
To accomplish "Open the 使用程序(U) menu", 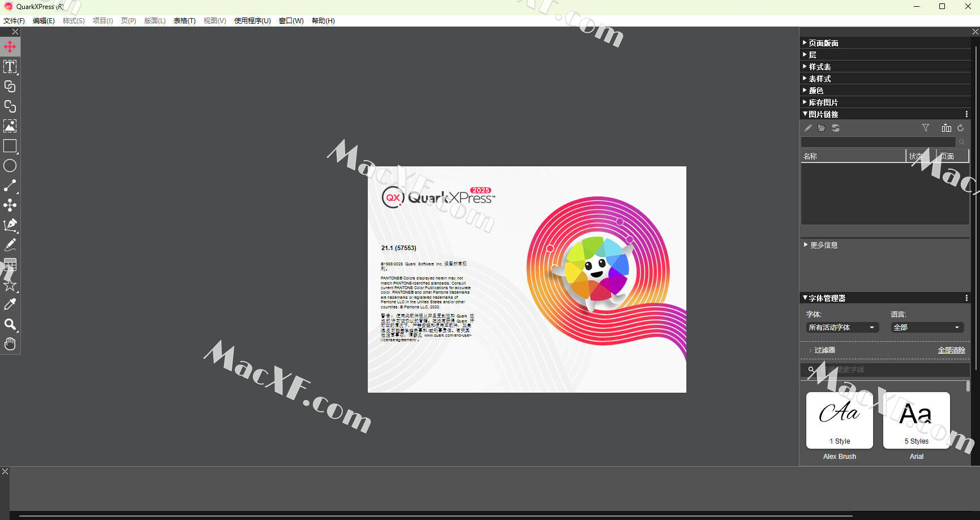I will (x=252, y=21).
